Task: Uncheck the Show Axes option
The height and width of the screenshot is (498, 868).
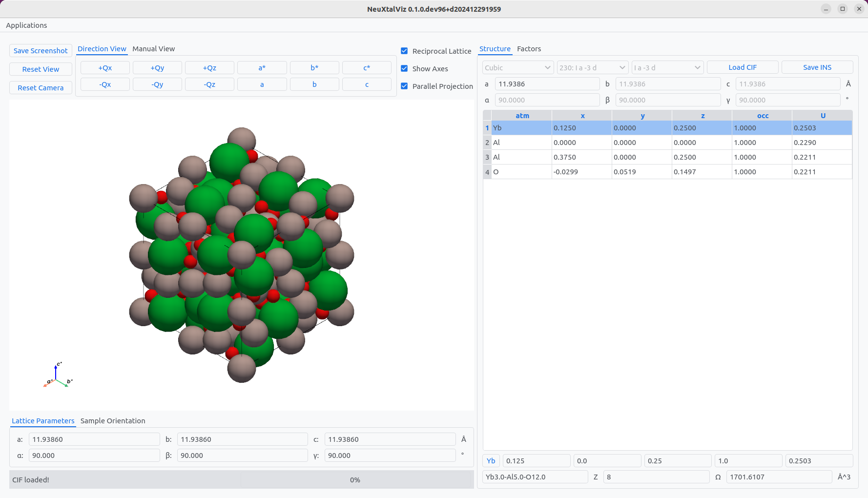Action: pyautogui.click(x=404, y=69)
